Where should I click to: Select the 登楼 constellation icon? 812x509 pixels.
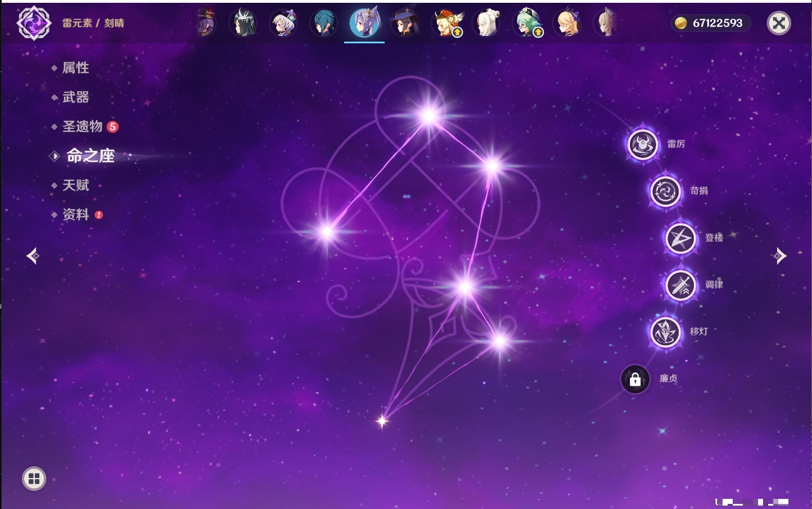pos(680,238)
